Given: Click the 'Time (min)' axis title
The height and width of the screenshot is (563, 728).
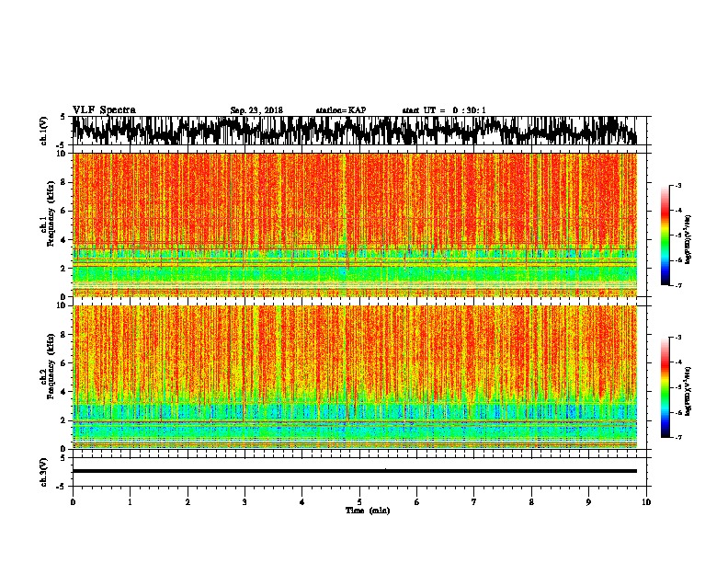Looking at the screenshot, I should (x=368, y=511).
